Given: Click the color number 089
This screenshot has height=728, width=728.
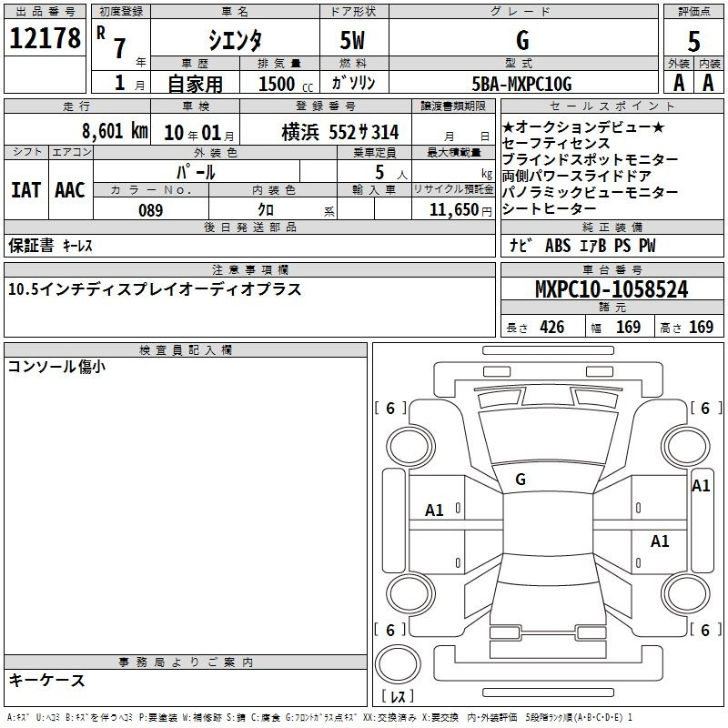Looking at the screenshot, I should coord(150,210).
